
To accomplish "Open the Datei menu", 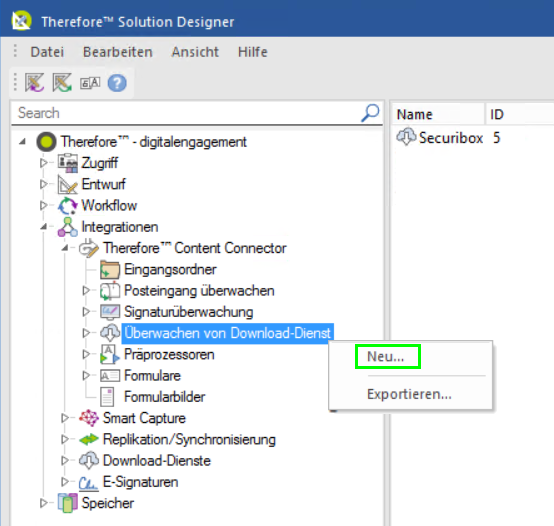I will point(47,52).
